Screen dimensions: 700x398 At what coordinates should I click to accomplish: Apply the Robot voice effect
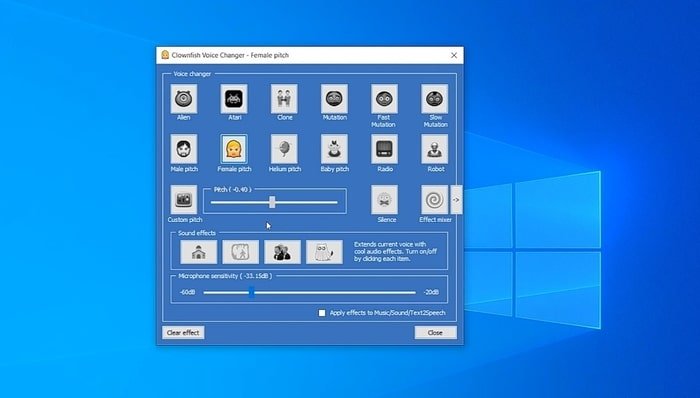[434, 149]
